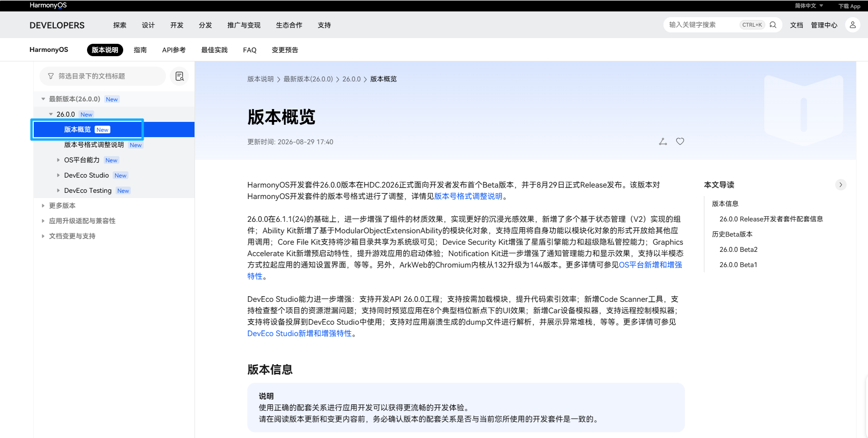
Task: Open the 生态合作 menu
Action: (289, 25)
